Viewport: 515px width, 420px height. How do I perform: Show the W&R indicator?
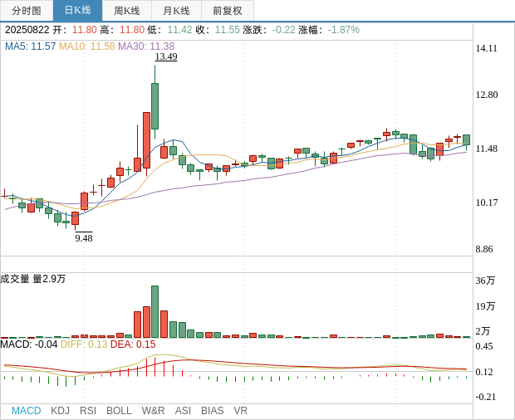[153, 411]
